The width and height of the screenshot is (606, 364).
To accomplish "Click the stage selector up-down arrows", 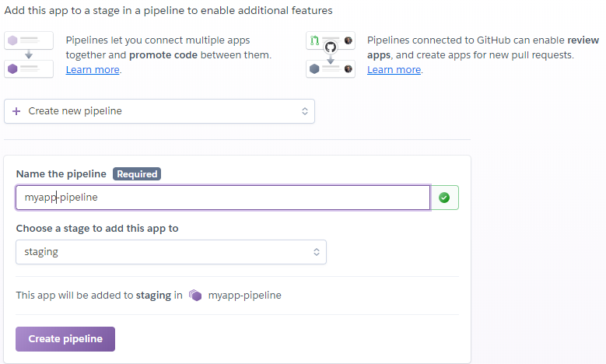I will 316,252.
